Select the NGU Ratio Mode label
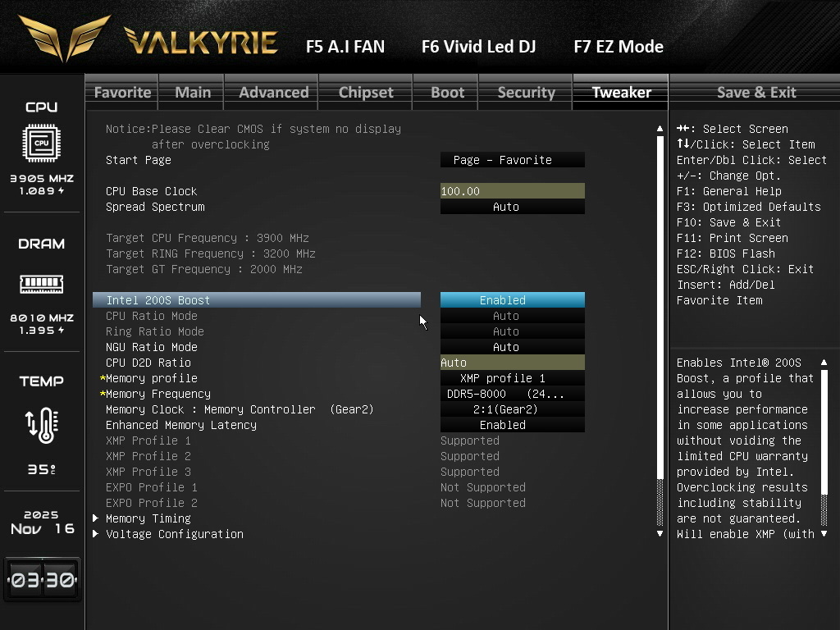The width and height of the screenshot is (840, 630). click(152, 347)
